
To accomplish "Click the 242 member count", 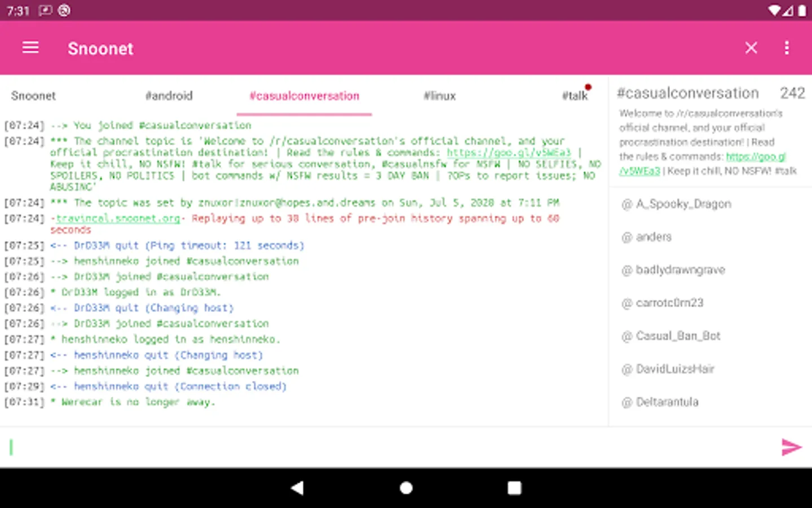I will [792, 93].
